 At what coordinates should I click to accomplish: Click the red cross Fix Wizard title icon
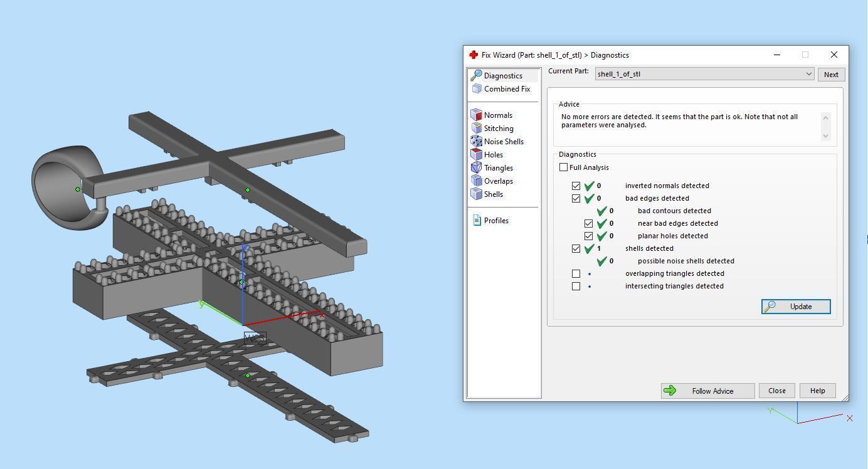(x=474, y=55)
